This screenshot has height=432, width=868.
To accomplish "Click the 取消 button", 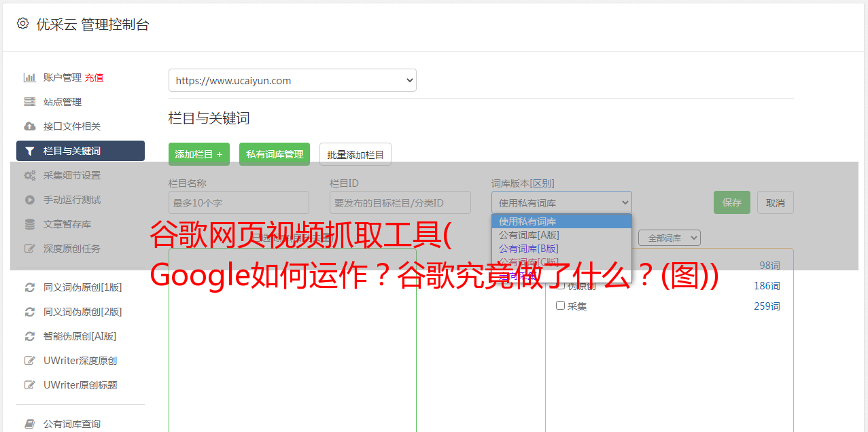I will point(776,202).
